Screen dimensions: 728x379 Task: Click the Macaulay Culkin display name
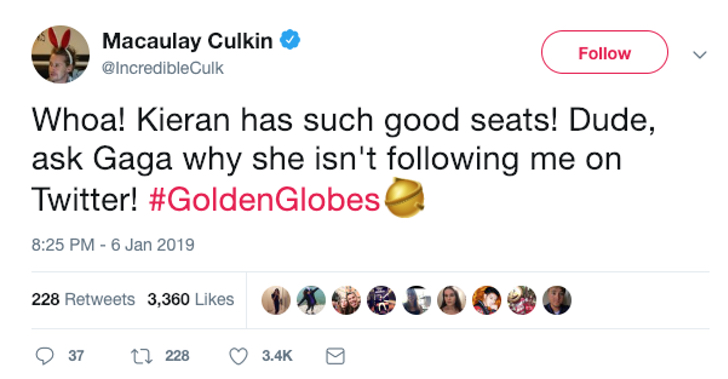tap(187, 41)
